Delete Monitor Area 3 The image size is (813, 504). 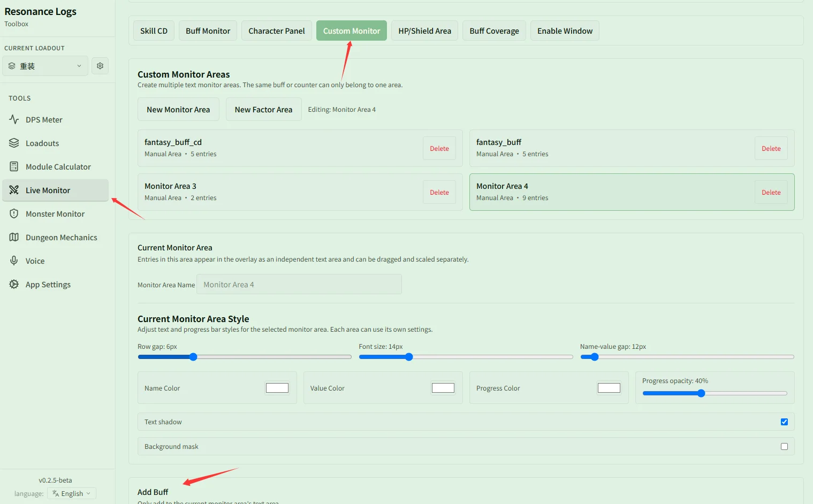coord(439,192)
